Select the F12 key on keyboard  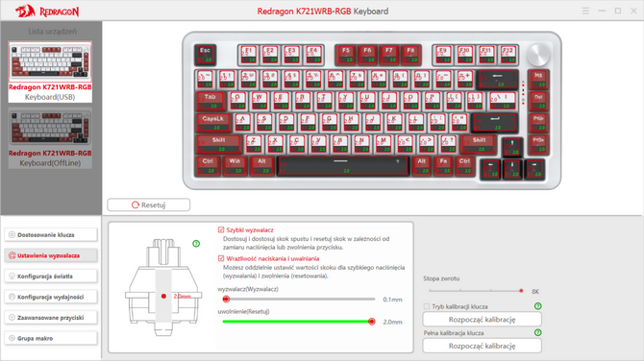tap(508, 55)
